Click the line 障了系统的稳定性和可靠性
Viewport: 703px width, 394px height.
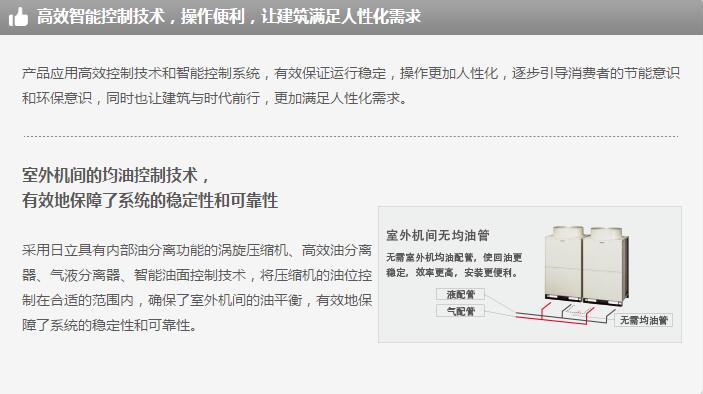110,325
